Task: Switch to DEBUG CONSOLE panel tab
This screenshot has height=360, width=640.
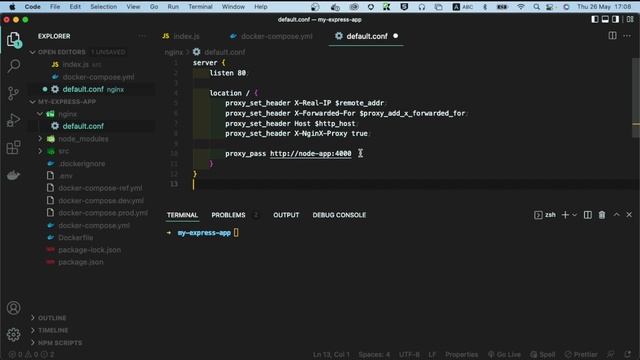Action: point(339,215)
